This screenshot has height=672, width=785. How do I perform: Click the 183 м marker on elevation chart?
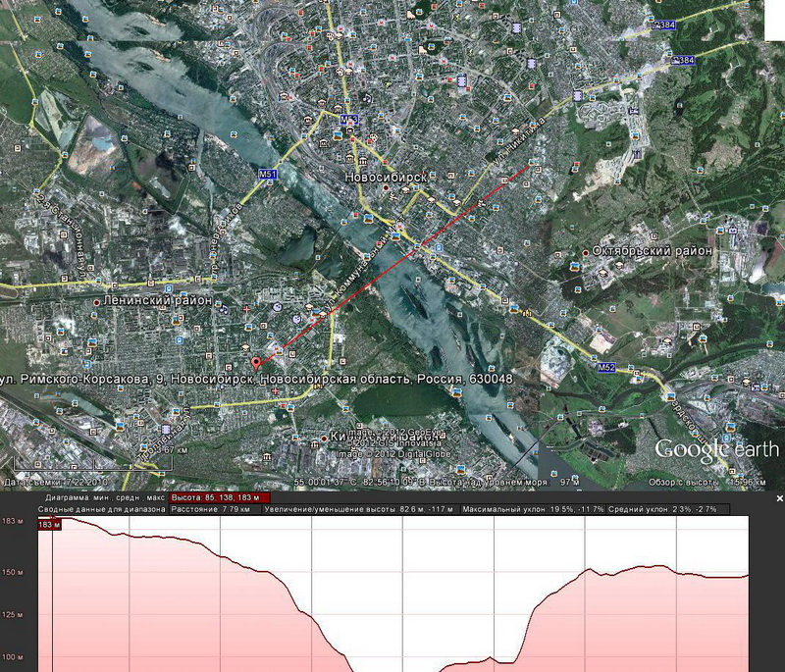pyautogui.click(x=50, y=525)
